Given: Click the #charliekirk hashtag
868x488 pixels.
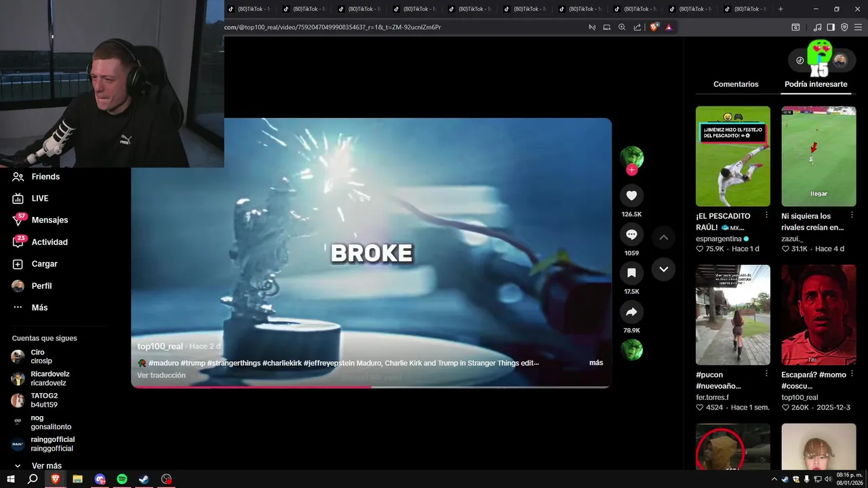Looking at the screenshot, I should [x=282, y=363].
